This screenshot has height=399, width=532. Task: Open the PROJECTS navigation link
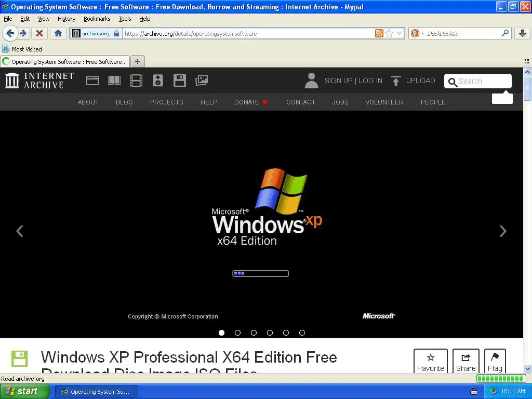pyautogui.click(x=167, y=102)
